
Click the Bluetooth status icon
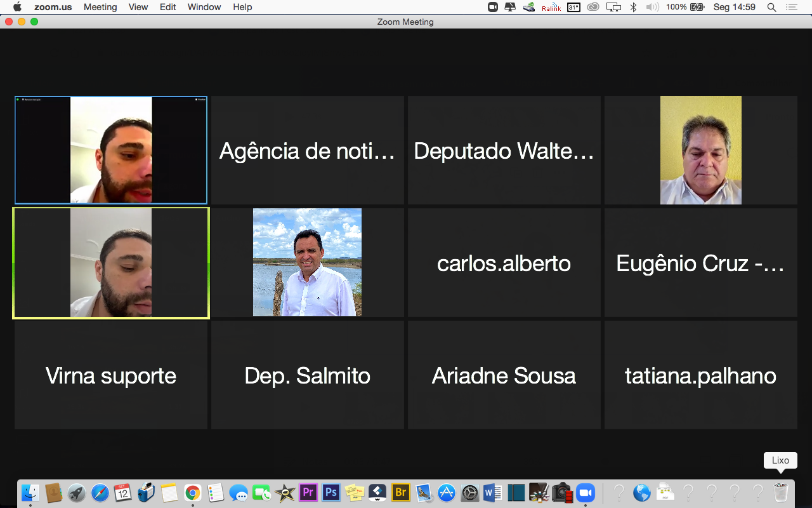(x=633, y=7)
